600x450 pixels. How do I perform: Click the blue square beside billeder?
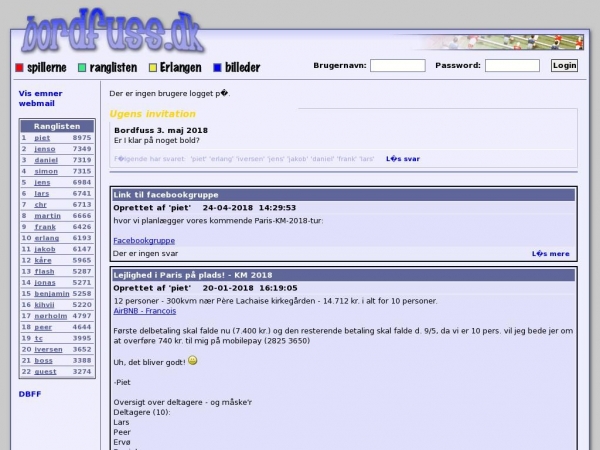(217, 68)
